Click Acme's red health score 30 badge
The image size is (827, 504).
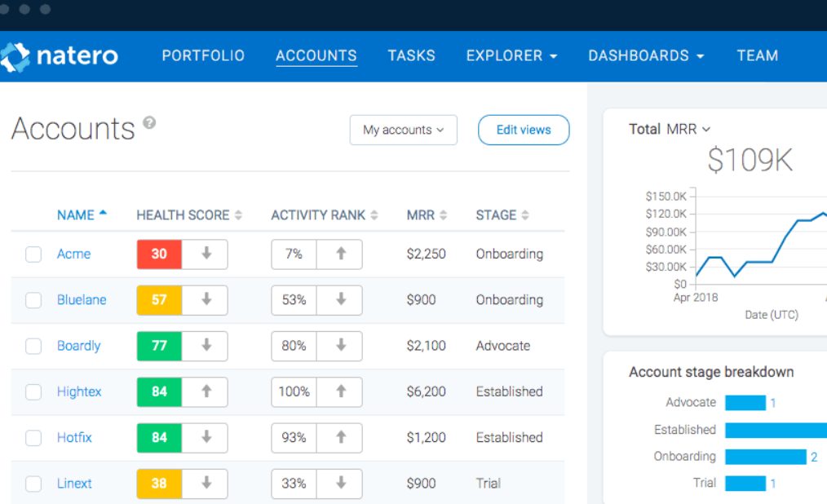(159, 254)
